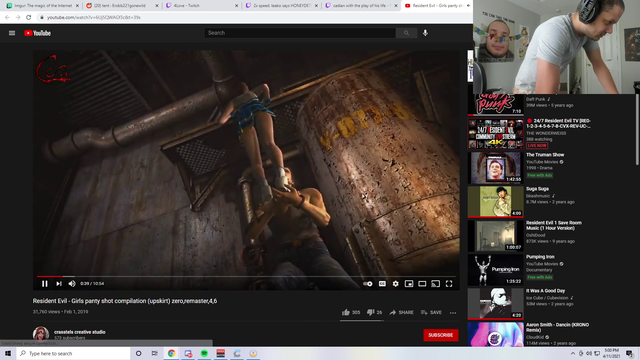Open the YouTube hamburger guide menu
This screenshot has height=360, width=640.
click(x=12, y=33)
